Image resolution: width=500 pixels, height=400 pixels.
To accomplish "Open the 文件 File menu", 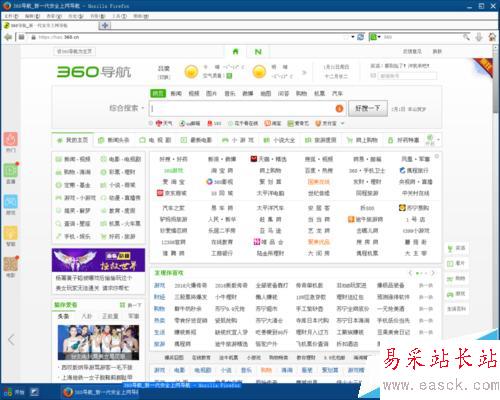I will (11, 16).
